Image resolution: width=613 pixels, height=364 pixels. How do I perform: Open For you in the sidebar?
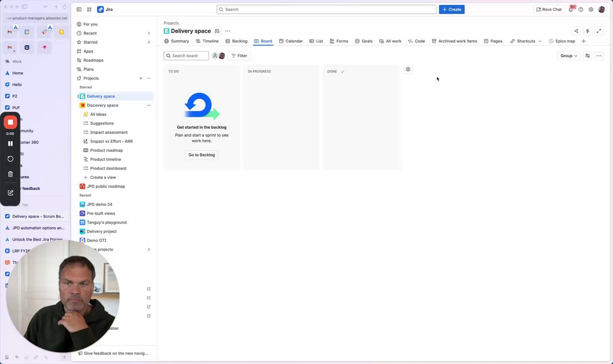[91, 24]
